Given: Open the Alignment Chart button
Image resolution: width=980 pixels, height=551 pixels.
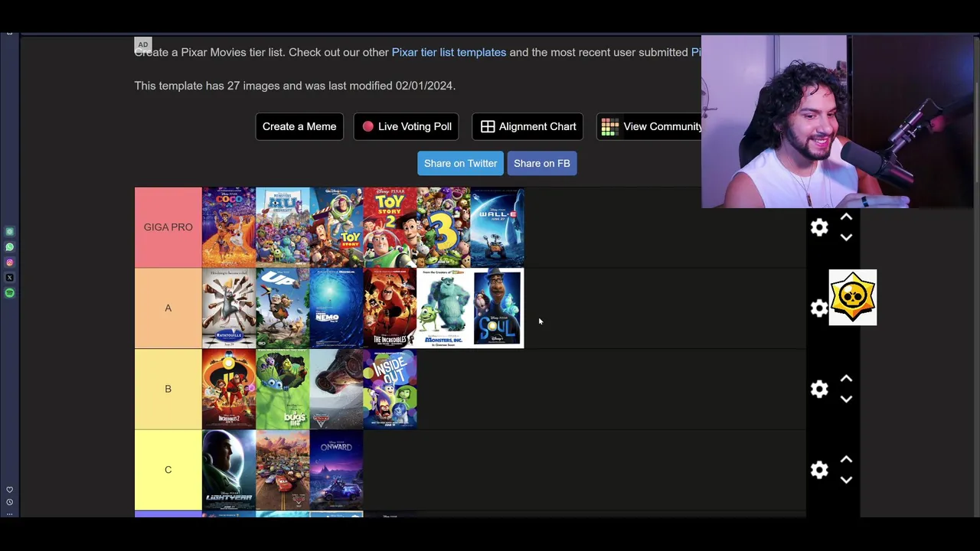Looking at the screenshot, I should (x=528, y=126).
